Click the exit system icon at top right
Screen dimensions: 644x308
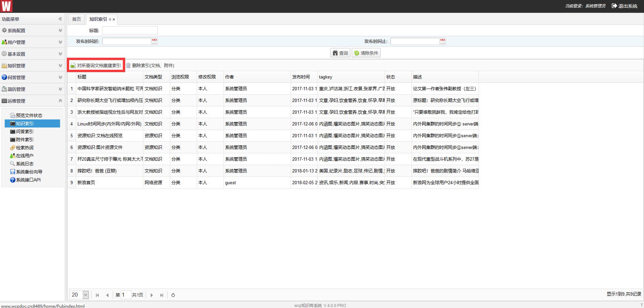point(614,6)
